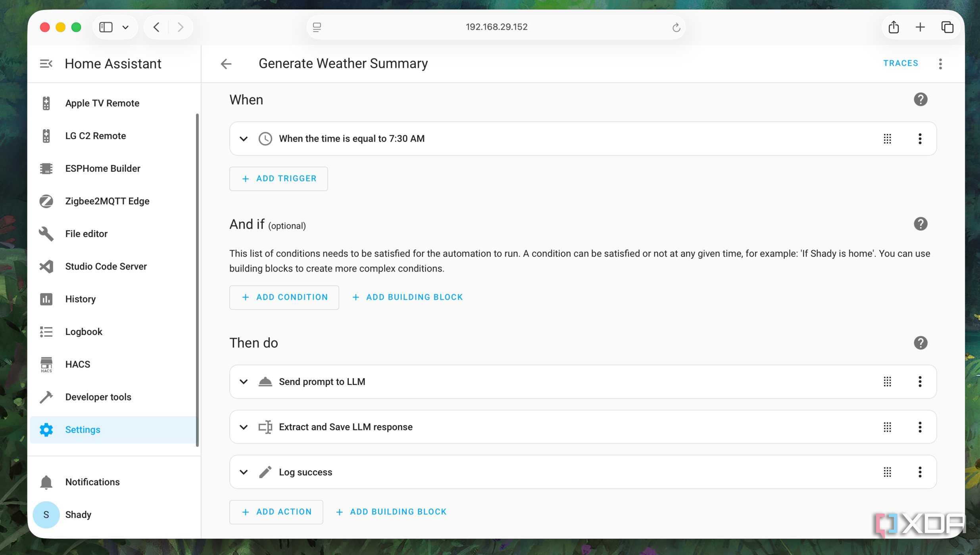The height and width of the screenshot is (555, 980).
Task: Click the Log success pencil icon
Action: (x=265, y=472)
